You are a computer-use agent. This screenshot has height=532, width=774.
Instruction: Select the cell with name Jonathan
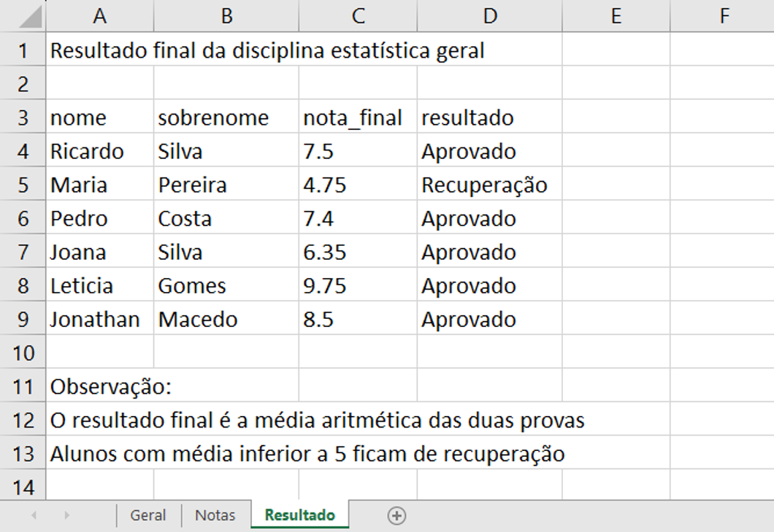tap(100, 320)
